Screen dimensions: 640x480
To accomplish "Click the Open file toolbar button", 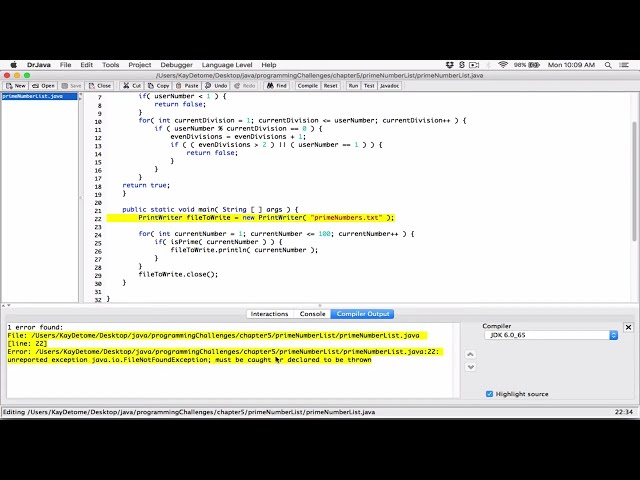I will click(43, 86).
